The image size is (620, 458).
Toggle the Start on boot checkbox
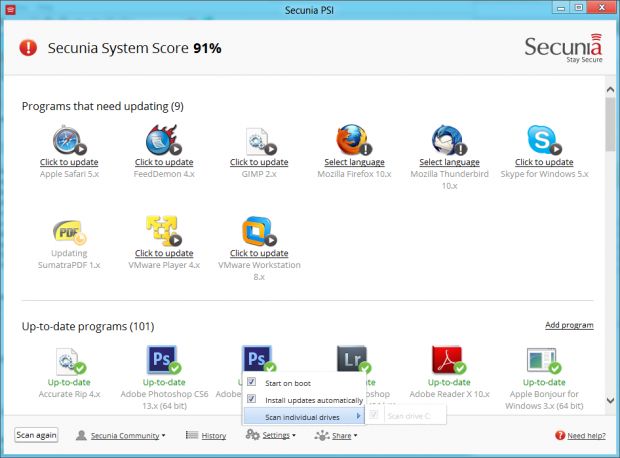click(x=251, y=382)
